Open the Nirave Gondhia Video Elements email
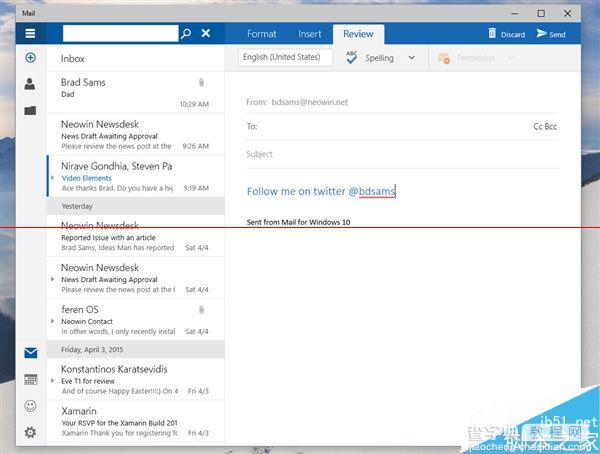 coord(135,176)
